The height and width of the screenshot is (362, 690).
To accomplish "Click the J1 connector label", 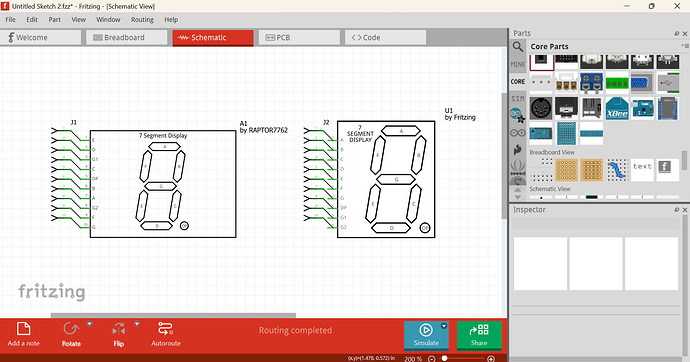I will point(73,122).
